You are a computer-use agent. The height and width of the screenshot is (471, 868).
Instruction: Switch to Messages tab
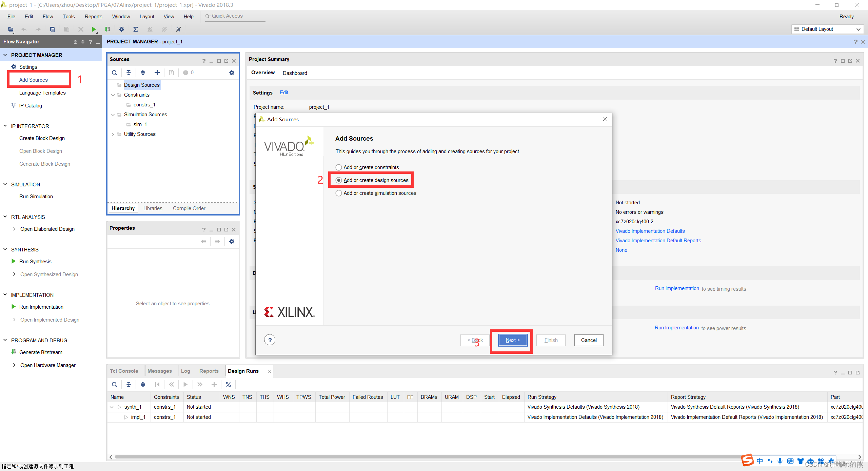pyautogui.click(x=159, y=371)
